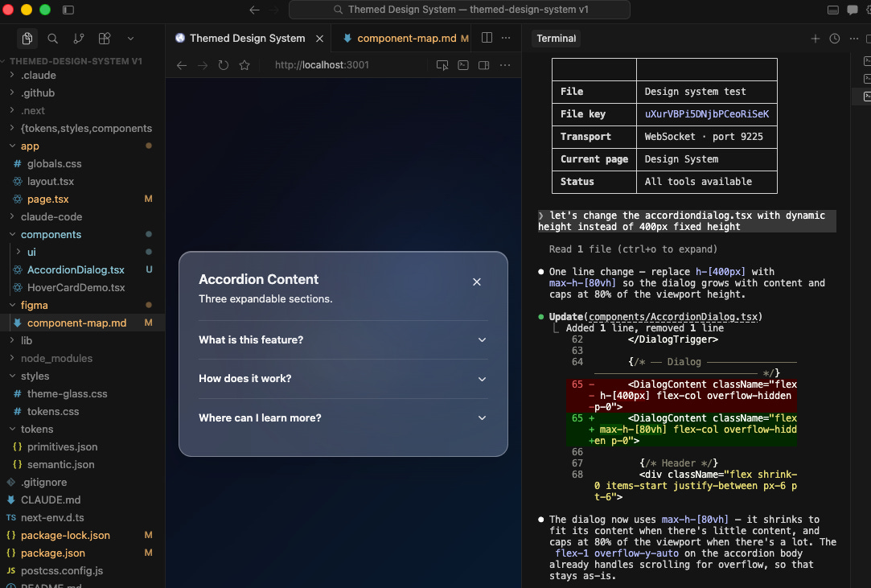
Task: Expand the "How does it work?" accordion item
Action: click(343, 378)
